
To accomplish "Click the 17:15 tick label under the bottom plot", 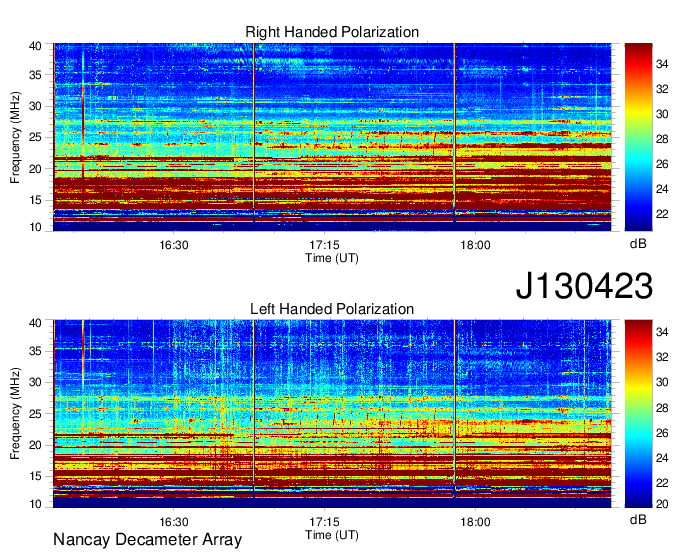I will (324, 522).
